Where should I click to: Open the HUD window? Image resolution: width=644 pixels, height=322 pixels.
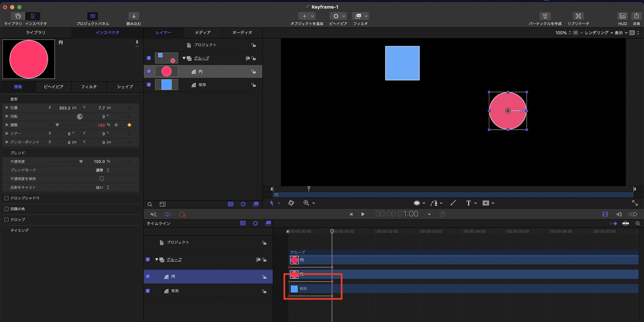pos(622,16)
